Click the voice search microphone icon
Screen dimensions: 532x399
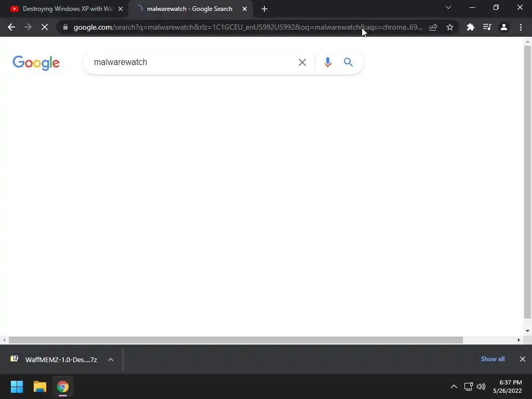point(327,62)
